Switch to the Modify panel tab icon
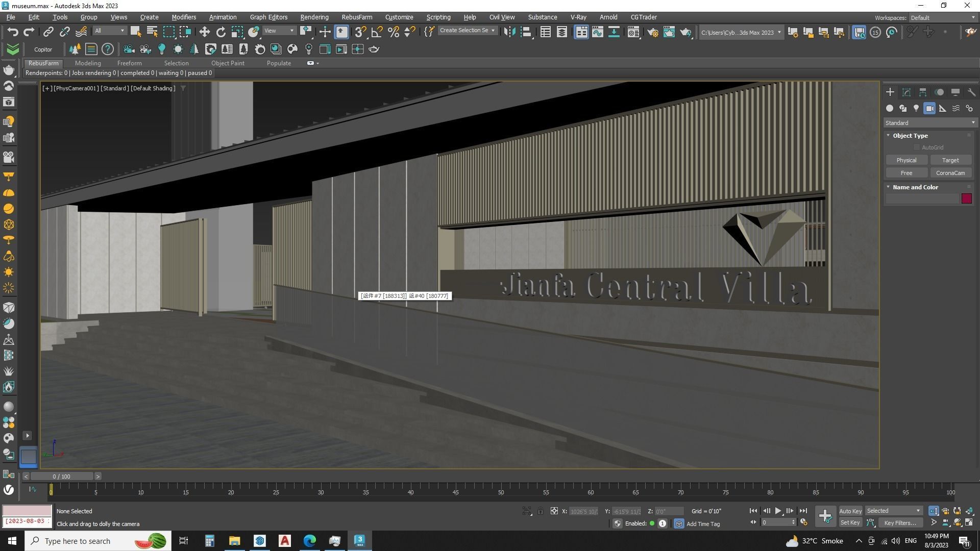This screenshot has width=980, height=551. [906, 92]
